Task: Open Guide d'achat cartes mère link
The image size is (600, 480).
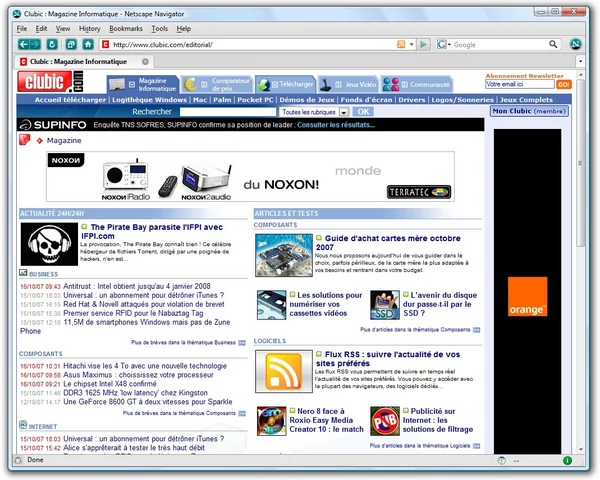Action: point(388,242)
